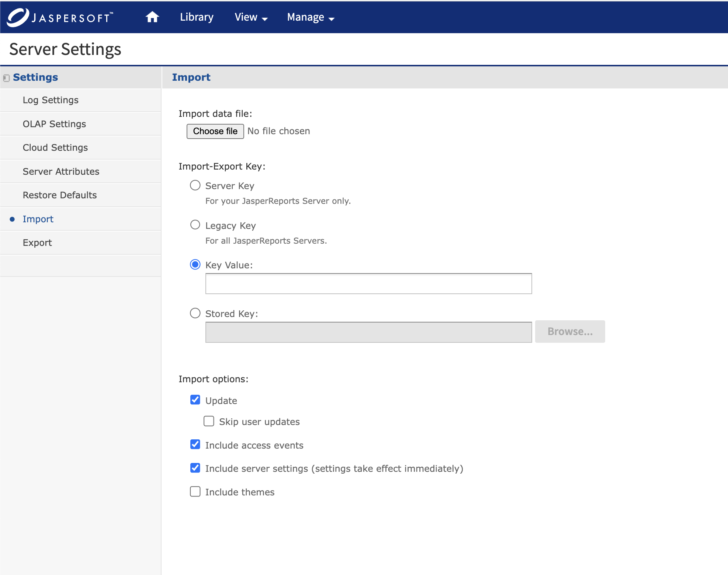Expand the Manage dropdown menu

(x=311, y=17)
